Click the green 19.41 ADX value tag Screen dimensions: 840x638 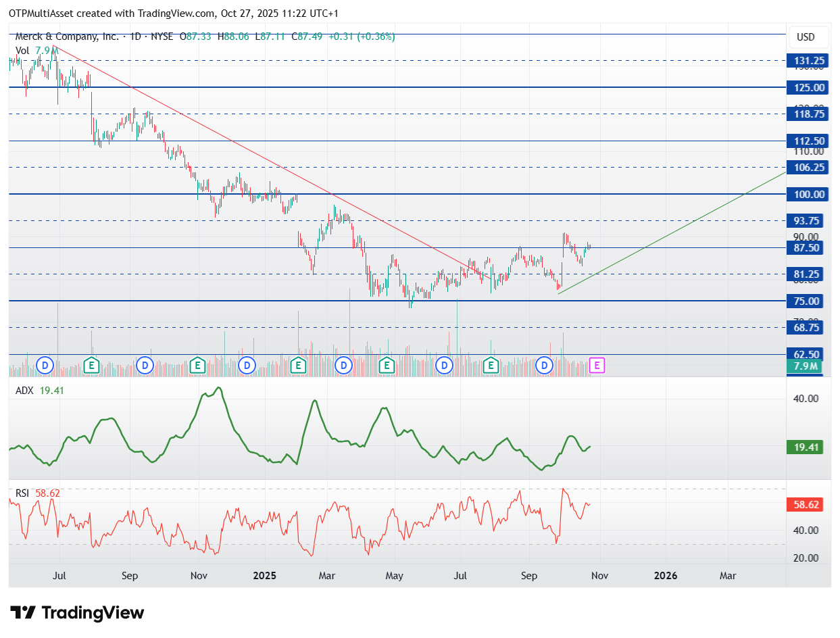[x=806, y=447]
